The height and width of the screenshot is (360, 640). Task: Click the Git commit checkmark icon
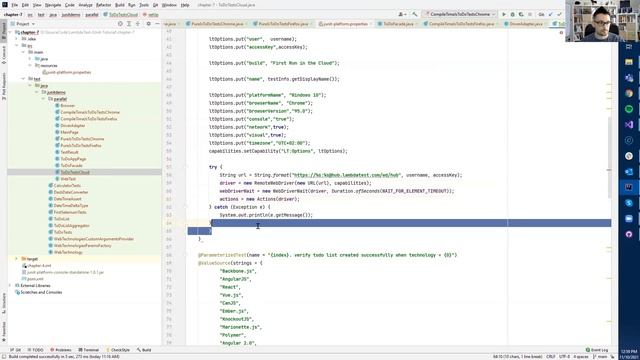tap(559, 14)
